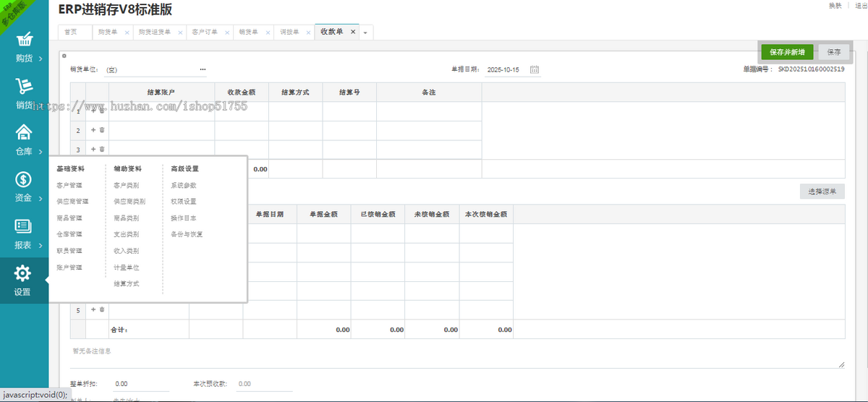Close the 调拨单 tab

click(309, 33)
